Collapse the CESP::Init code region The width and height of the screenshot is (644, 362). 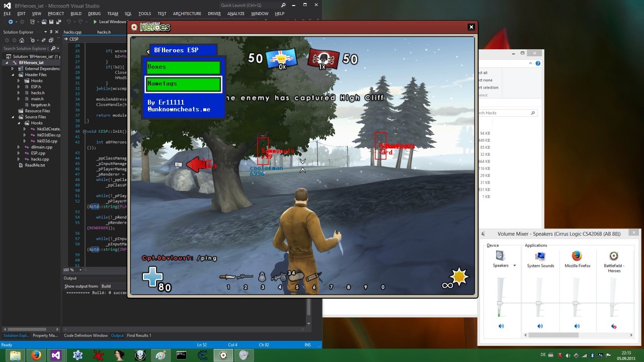85,131
